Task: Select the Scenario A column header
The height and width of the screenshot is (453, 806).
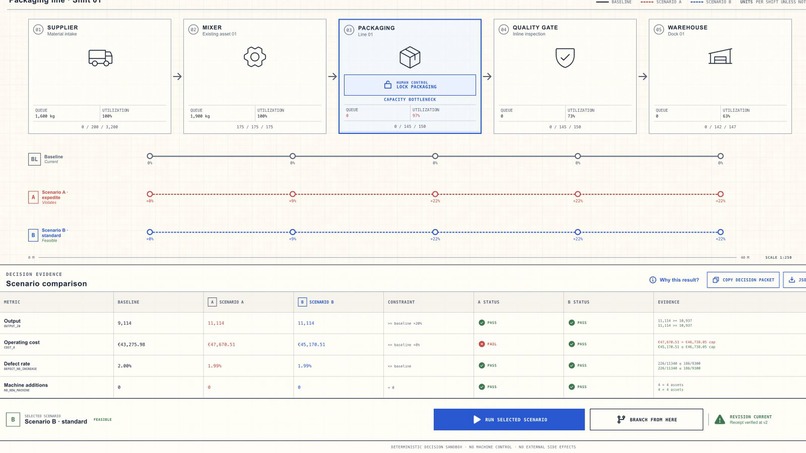Action: tap(248, 302)
